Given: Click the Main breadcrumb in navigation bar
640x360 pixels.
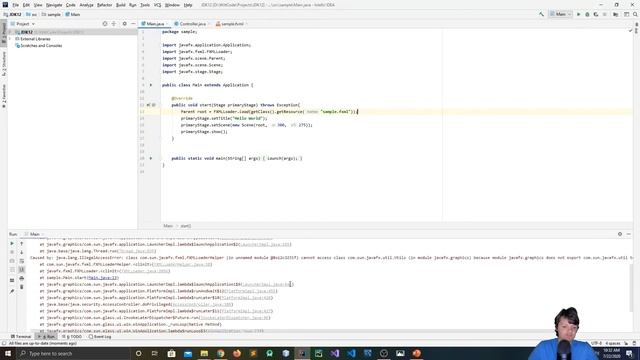Looking at the screenshot, I should click(73, 14).
